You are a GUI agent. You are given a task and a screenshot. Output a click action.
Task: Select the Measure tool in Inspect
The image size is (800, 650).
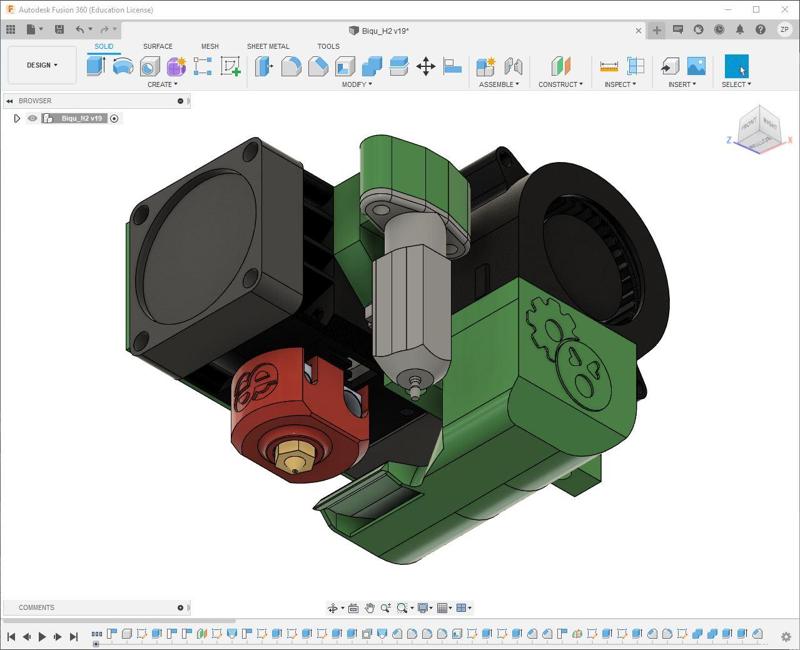point(609,66)
